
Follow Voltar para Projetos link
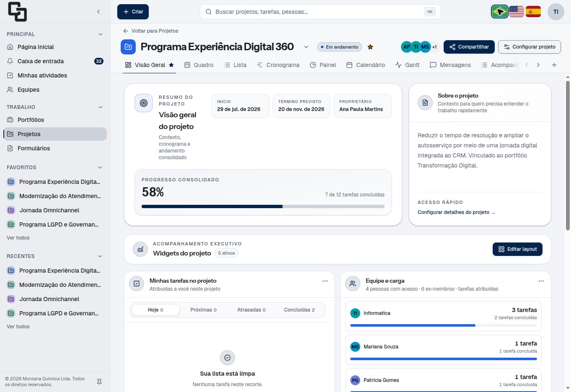pos(151,31)
